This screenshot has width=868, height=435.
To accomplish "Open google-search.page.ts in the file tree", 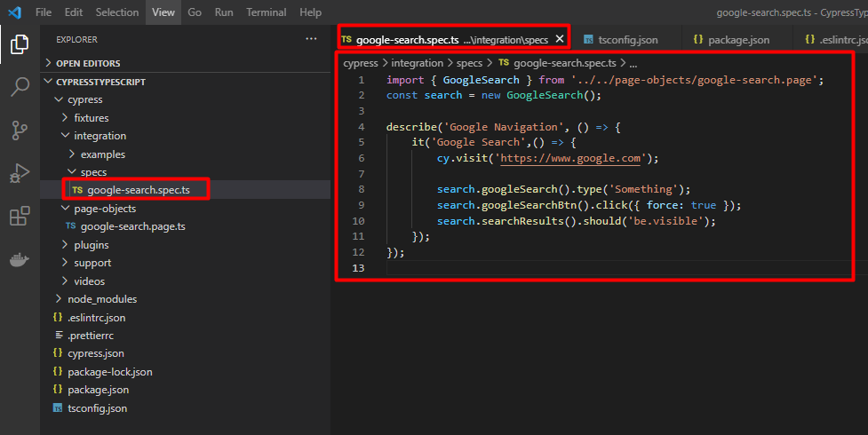I will (x=132, y=226).
